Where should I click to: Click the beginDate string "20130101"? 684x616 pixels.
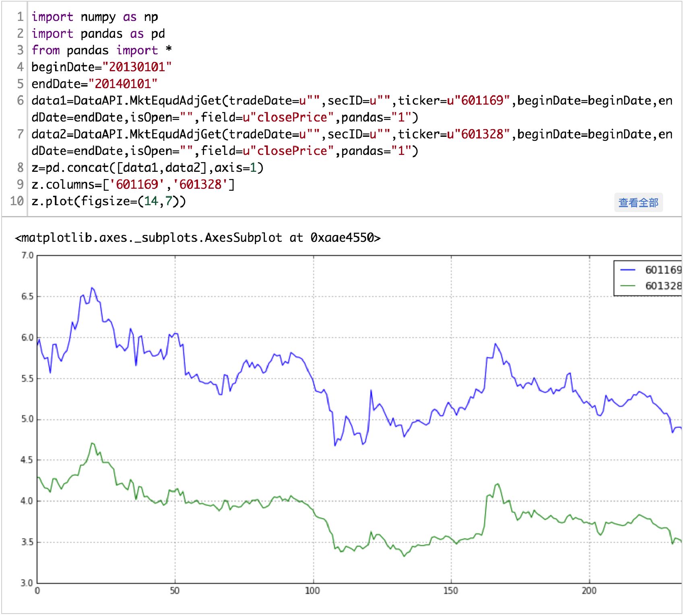tap(137, 67)
